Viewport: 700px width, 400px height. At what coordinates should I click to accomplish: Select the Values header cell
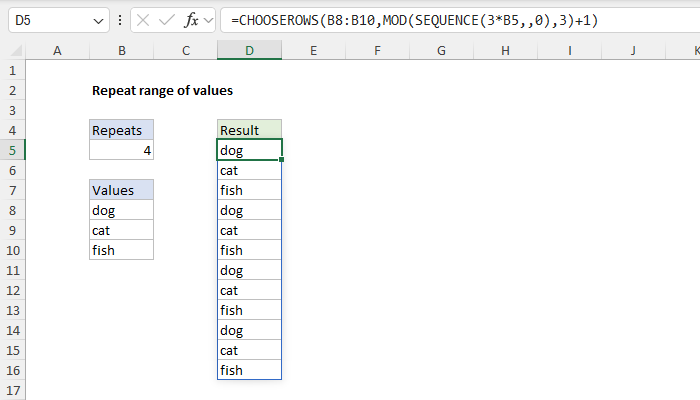coord(121,190)
